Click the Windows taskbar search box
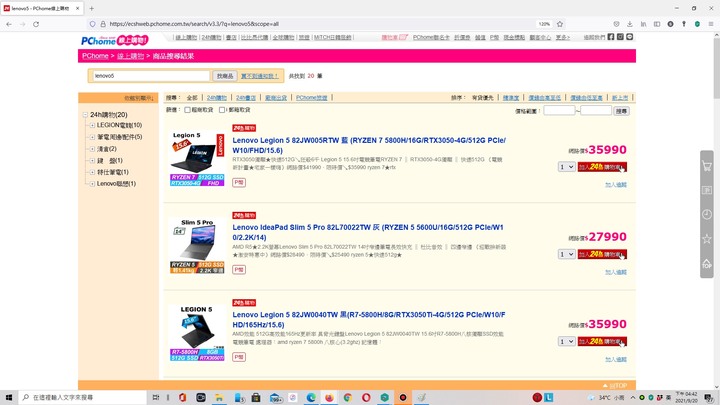Screen dimensions: 720x405 coord(83,397)
